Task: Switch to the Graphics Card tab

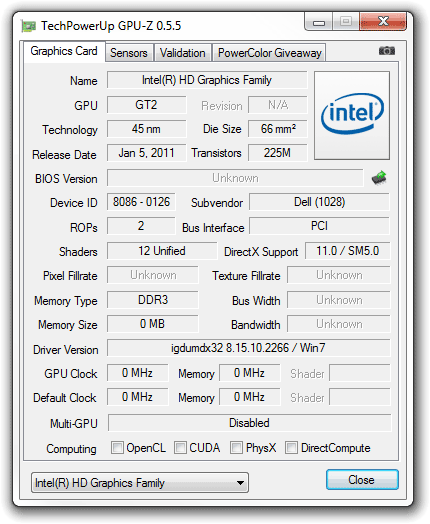Action: [64, 51]
